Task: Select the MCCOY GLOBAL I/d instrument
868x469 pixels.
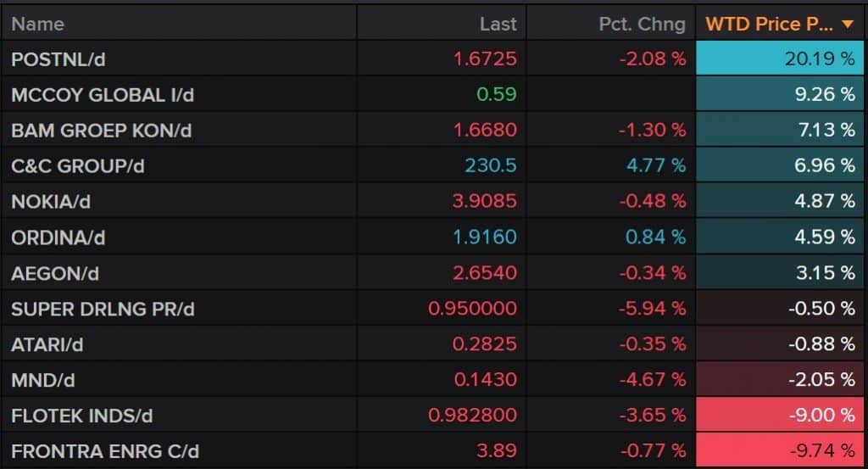Action: click(103, 95)
